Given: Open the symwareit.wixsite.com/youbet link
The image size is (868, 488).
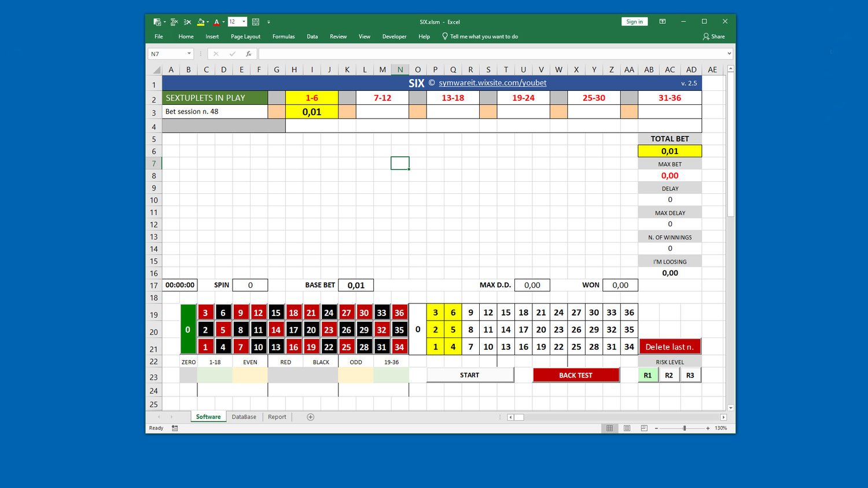Looking at the screenshot, I should (492, 83).
